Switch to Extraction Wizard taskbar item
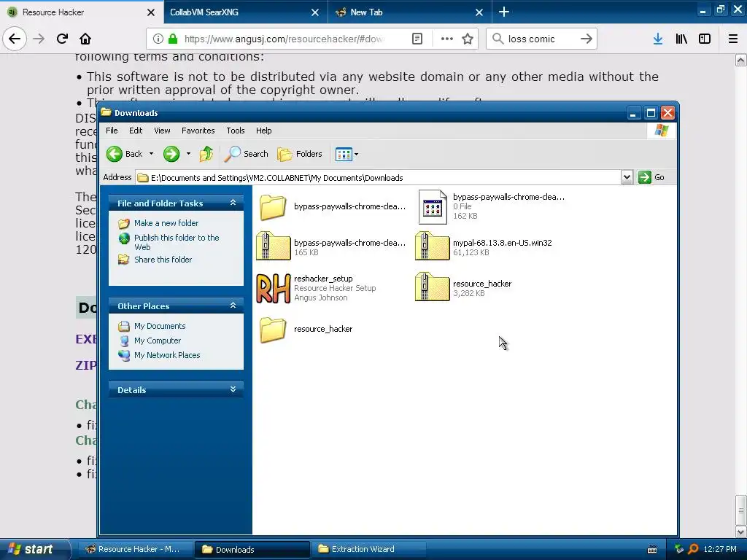 pyautogui.click(x=368, y=550)
